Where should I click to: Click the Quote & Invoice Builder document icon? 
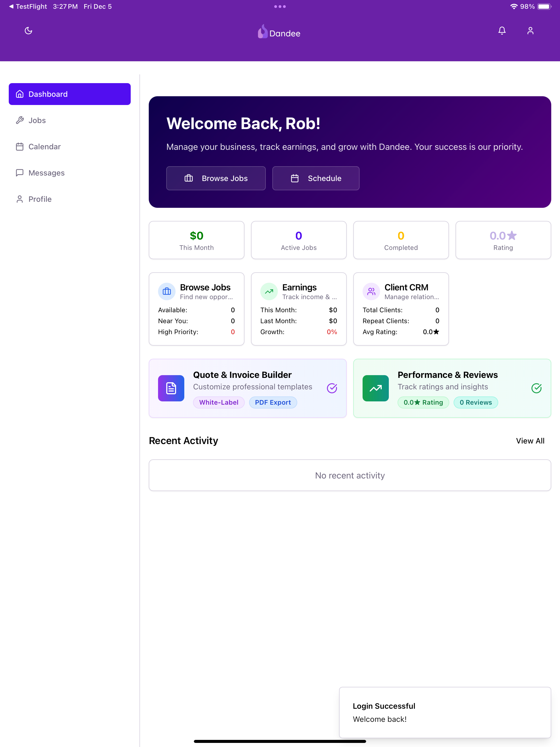click(x=171, y=388)
